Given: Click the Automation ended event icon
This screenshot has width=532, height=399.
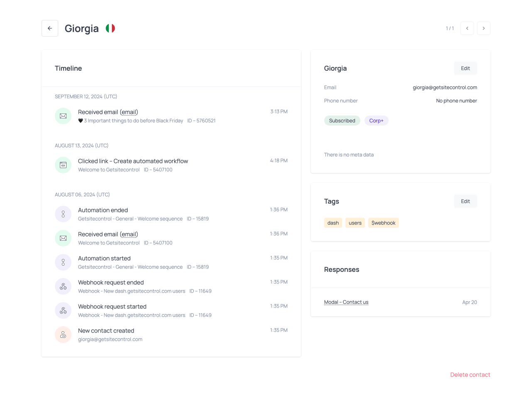Looking at the screenshot, I should (63, 214).
